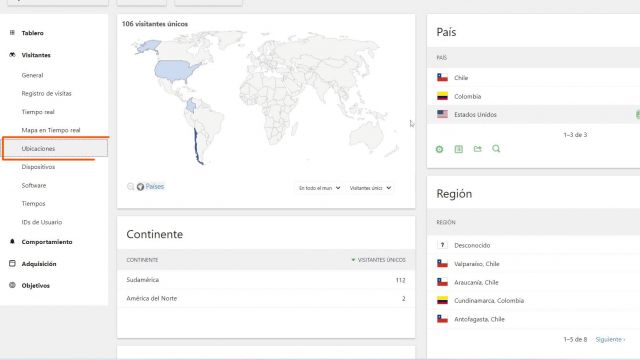This screenshot has height=360, width=640.
Task: Open the Dispositivos report
Action: tap(38, 167)
